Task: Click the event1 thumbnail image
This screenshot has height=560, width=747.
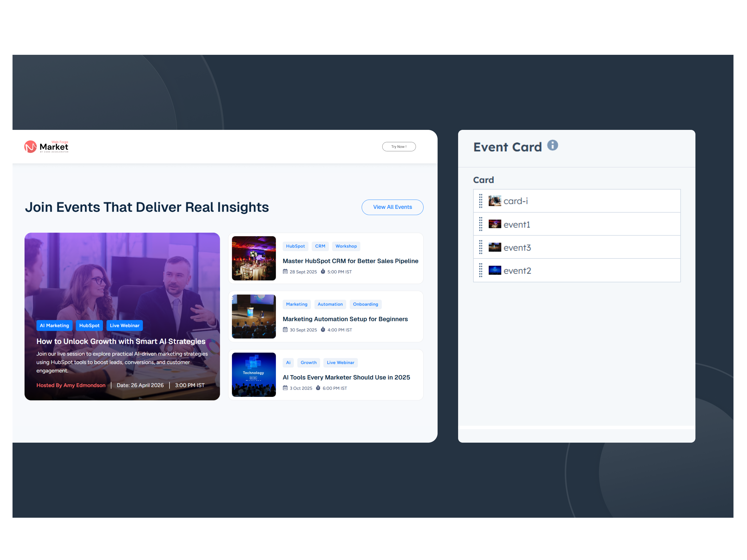Action: tap(495, 224)
